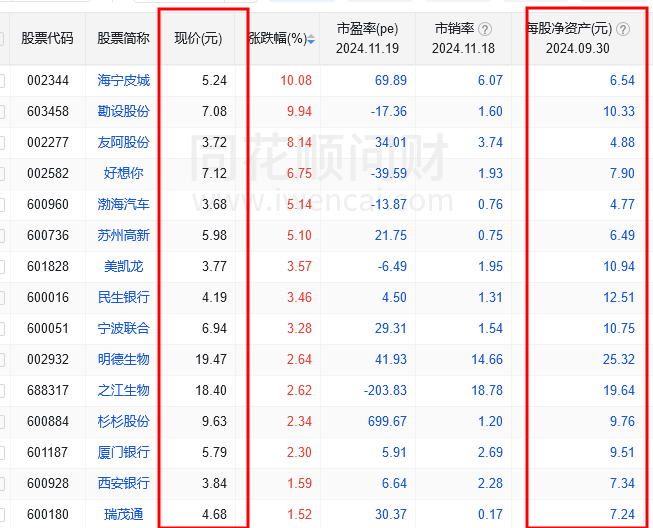Viewport: 653px width, 528px height.
Task: Click the 69.89 P/E value for 海宁皮城
Action: click(x=390, y=81)
